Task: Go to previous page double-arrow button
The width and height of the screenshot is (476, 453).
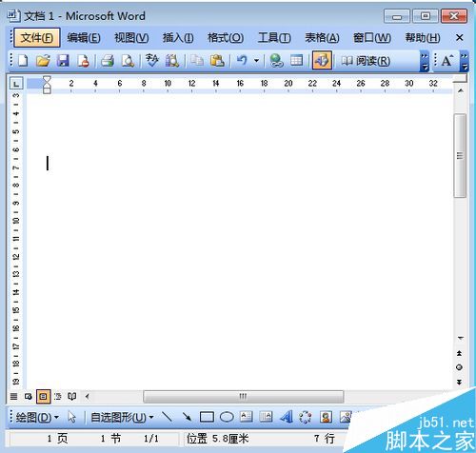Action: pyautogui.click(x=459, y=353)
